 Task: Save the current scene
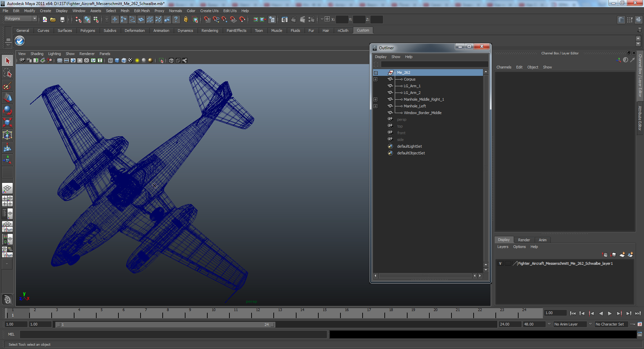pyautogui.click(x=62, y=19)
